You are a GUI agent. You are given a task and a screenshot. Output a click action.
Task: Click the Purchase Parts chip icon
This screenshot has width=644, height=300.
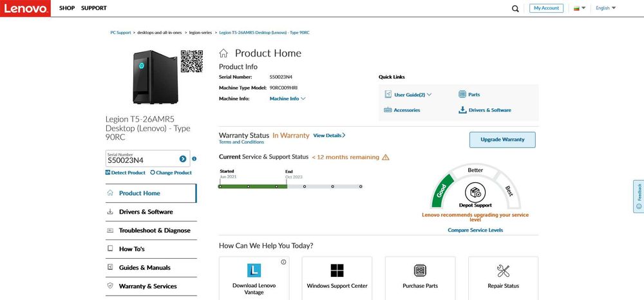click(420, 270)
